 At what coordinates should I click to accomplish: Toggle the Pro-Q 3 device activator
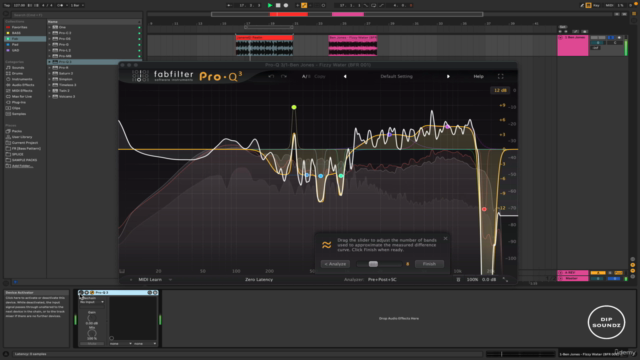[81, 293]
